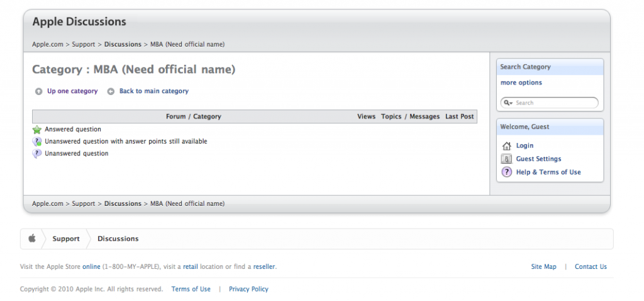644x301 pixels.
Task: Click the Welcome, Guest panel header
Action: [x=550, y=127]
